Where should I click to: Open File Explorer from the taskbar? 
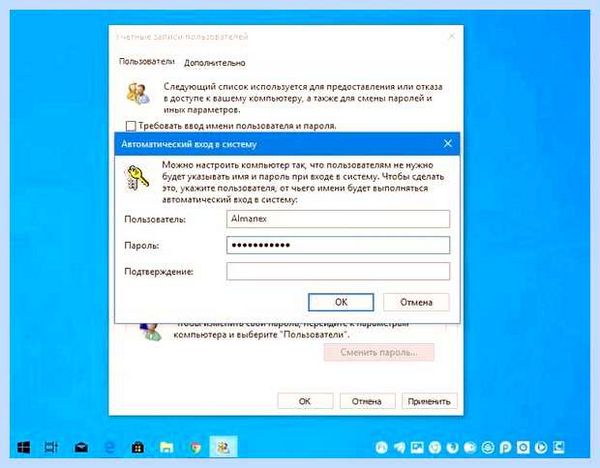click(166, 447)
